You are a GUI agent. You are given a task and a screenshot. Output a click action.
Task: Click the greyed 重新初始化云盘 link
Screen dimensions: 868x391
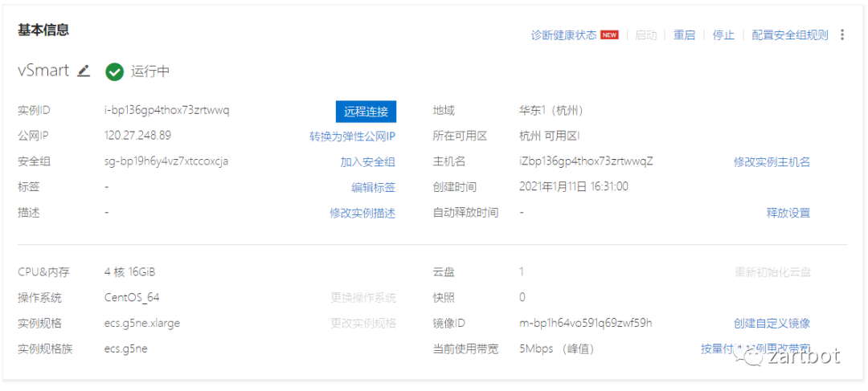click(x=773, y=272)
